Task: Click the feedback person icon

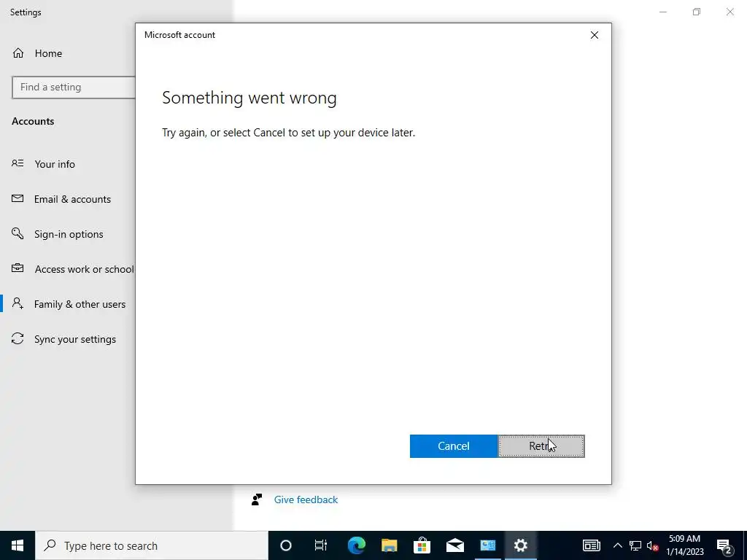Action: pyautogui.click(x=257, y=499)
